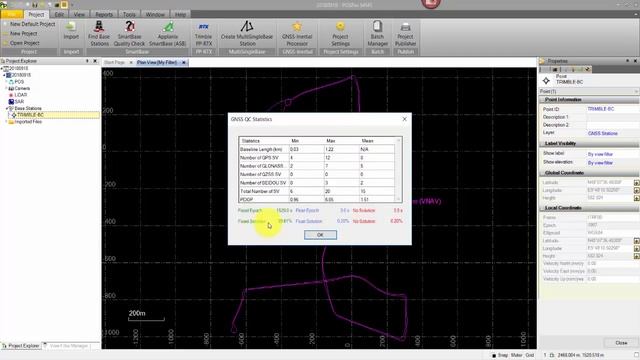Click the Baseline Length (km) row
This screenshot has width=640, height=360.
(x=317, y=149)
